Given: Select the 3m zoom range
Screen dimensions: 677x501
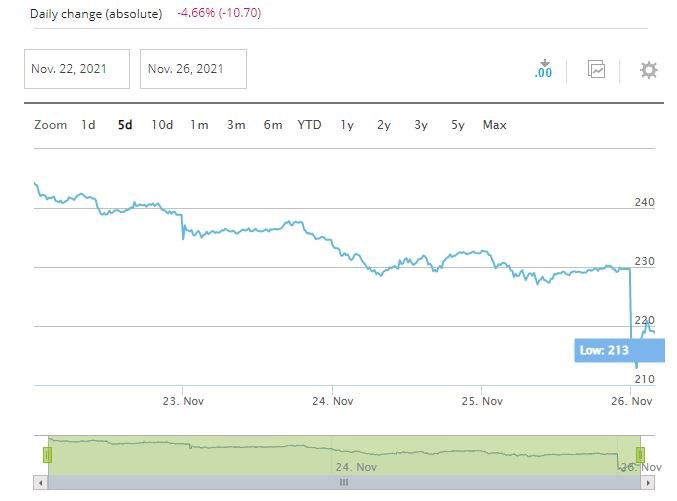Looking at the screenshot, I should [x=236, y=125].
